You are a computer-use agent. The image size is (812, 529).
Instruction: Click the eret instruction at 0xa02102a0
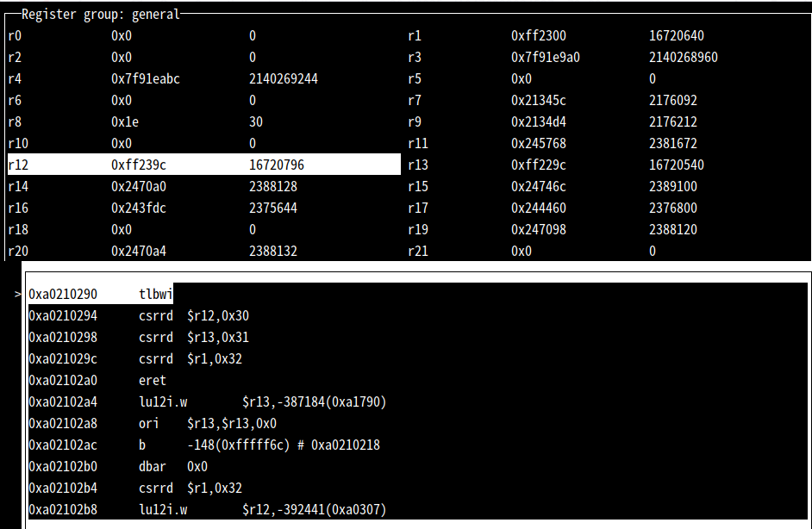point(153,380)
